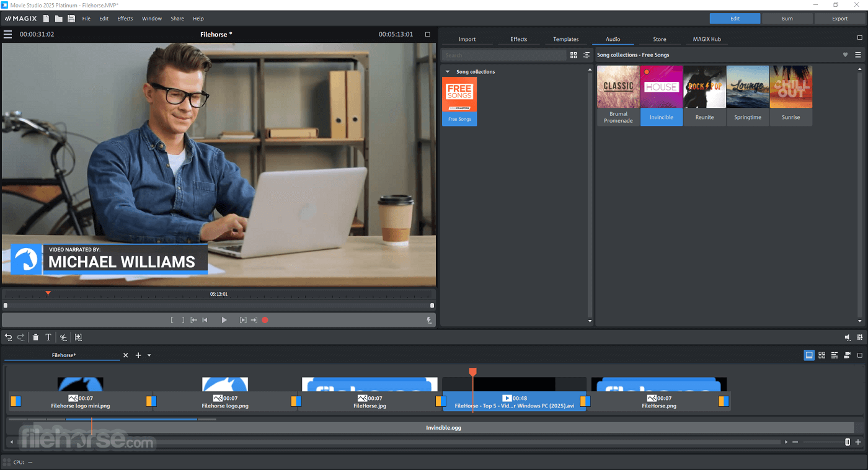Select the Reunite Rock Pop song
868x470 pixels.
pyautogui.click(x=704, y=95)
